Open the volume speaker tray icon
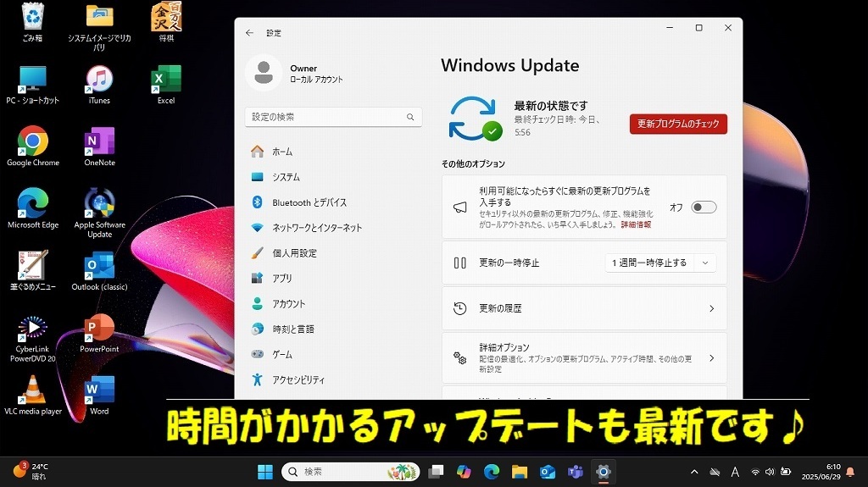Screen dimensions: 868x487 [x=770, y=472]
